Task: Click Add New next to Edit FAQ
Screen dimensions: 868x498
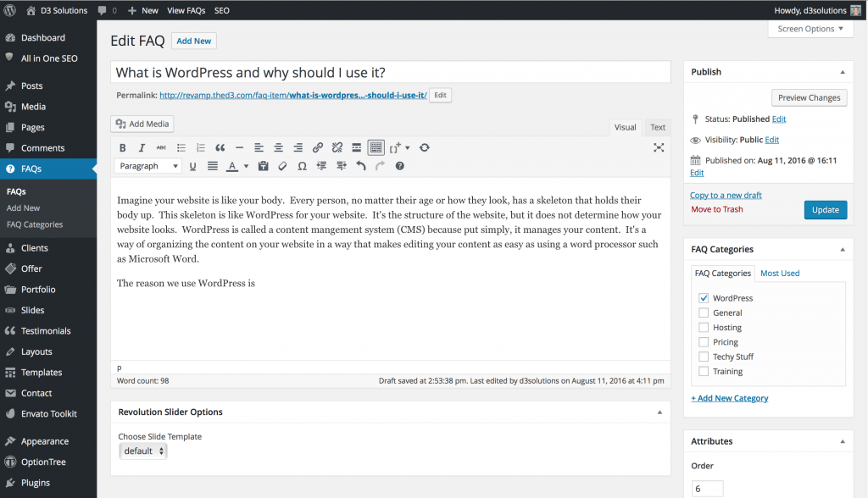Action: point(194,41)
